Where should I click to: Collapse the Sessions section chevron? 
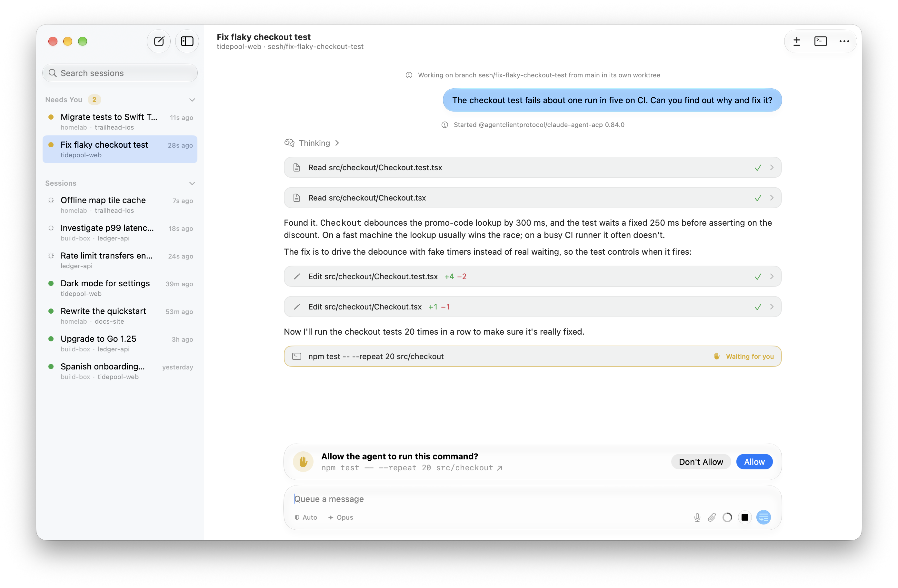(192, 183)
